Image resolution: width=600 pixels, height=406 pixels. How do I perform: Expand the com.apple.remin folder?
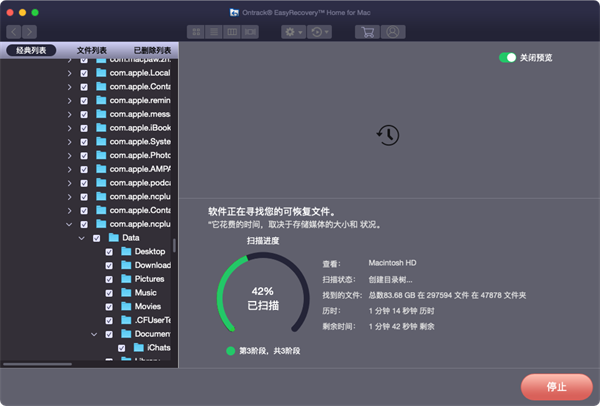(69, 101)
